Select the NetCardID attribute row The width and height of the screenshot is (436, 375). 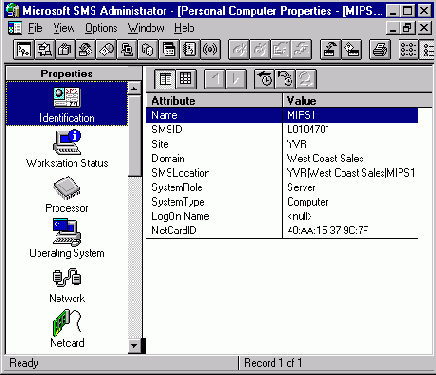point(282,230)
